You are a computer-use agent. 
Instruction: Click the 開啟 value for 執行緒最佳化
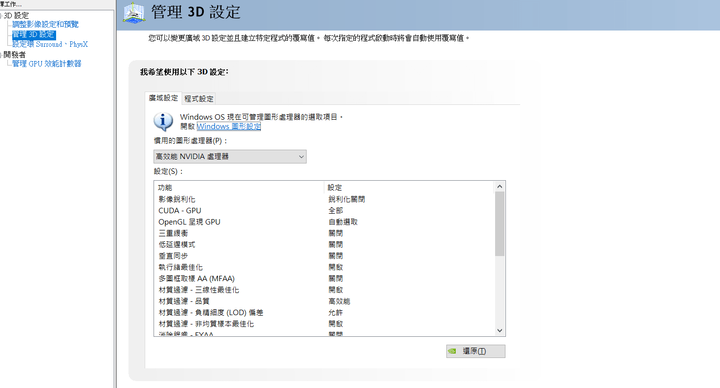click(x=336, y=267)
